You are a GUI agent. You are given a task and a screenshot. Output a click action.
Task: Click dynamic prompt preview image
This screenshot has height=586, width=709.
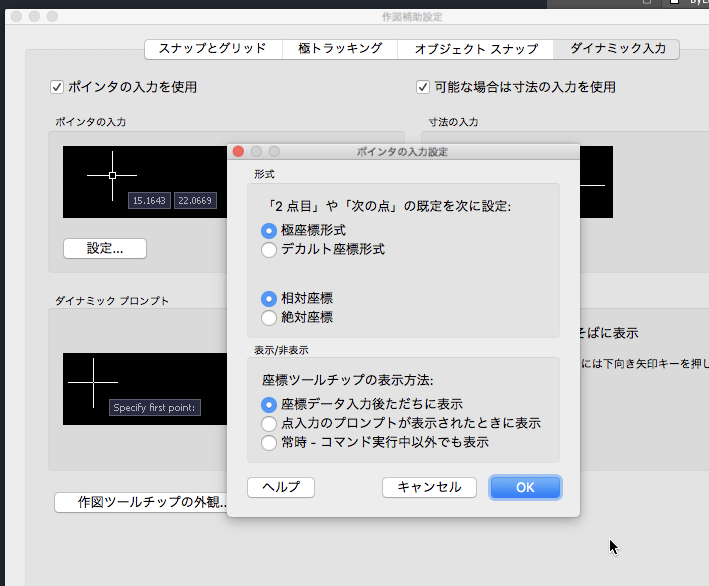[x=145, y=389]
